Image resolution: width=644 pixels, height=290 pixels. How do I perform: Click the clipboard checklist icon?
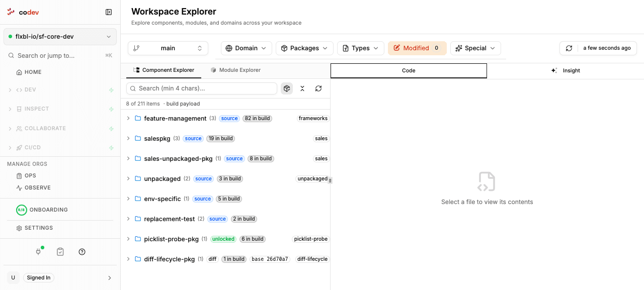pyautogui.click(x=60, y=252)
